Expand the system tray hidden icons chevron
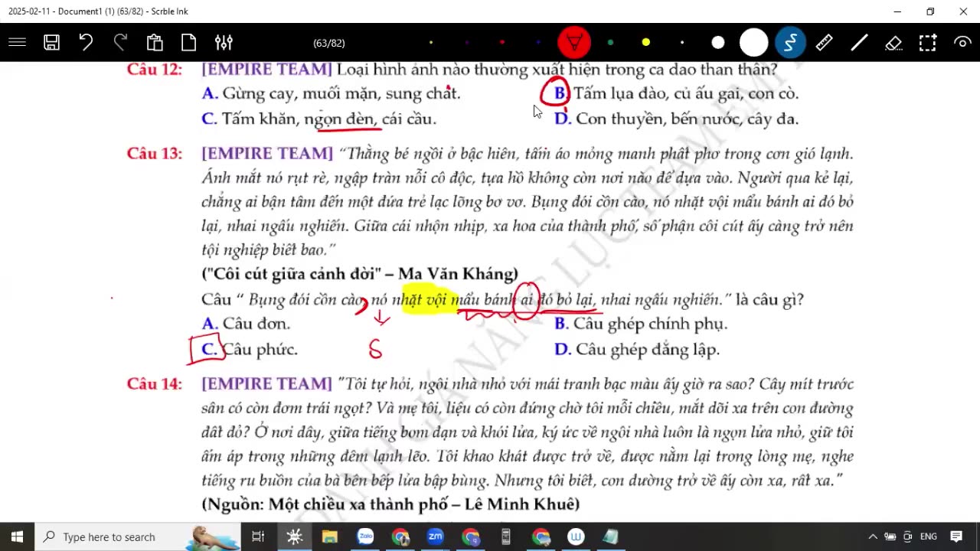Screen dimensions: 980x551 click(x=872, y=536)
